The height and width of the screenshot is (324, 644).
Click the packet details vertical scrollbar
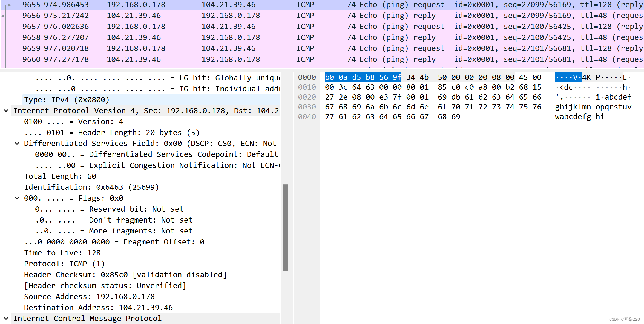click(x=285, y=227)
